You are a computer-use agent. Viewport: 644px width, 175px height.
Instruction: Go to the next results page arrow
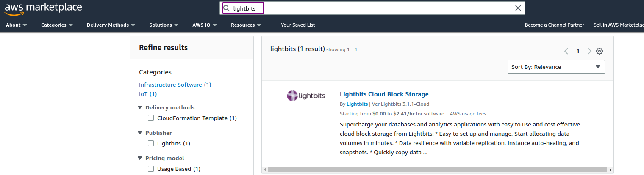(x=589, y=51)
